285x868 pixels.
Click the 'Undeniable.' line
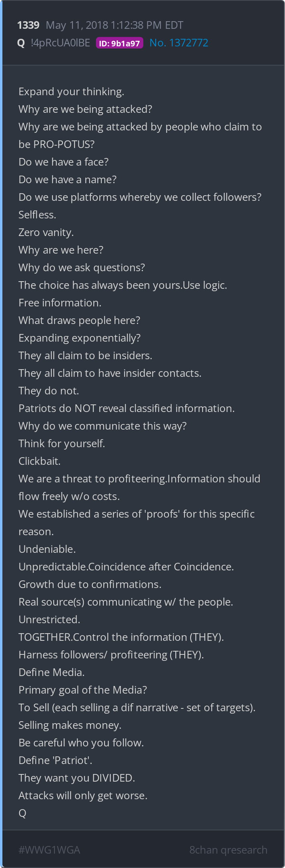click(x=47, y=549)
